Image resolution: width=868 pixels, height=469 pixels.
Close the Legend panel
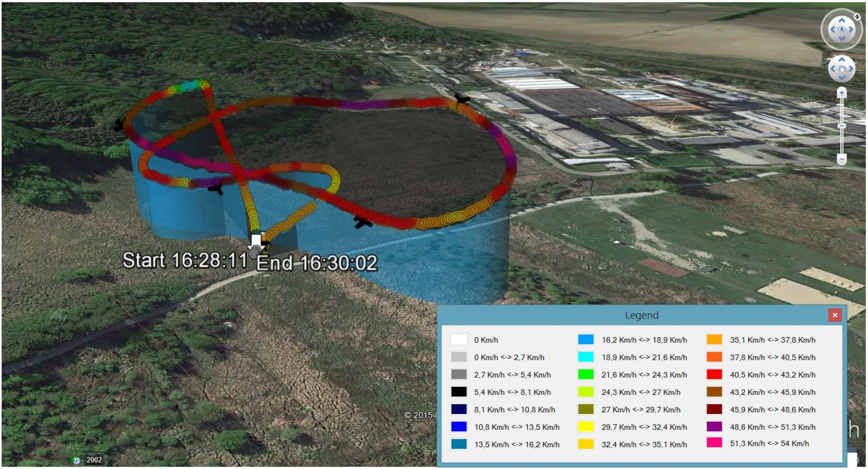point(834,315)
